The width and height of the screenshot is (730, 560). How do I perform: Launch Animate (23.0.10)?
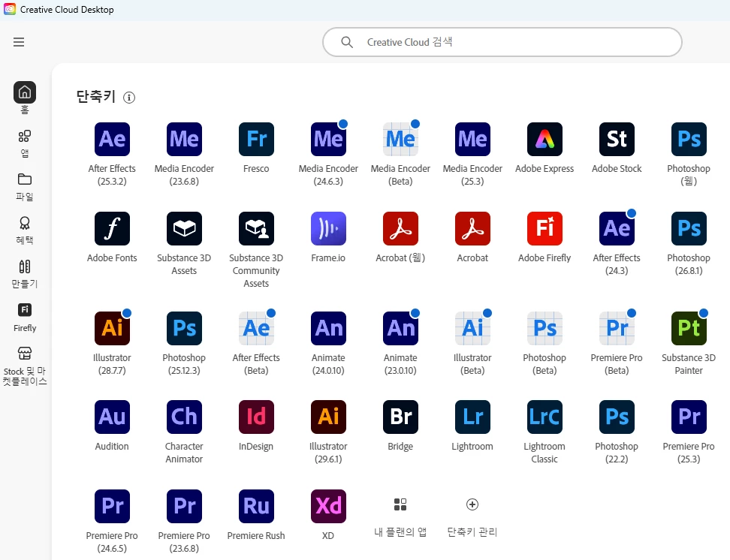(400, 328)
